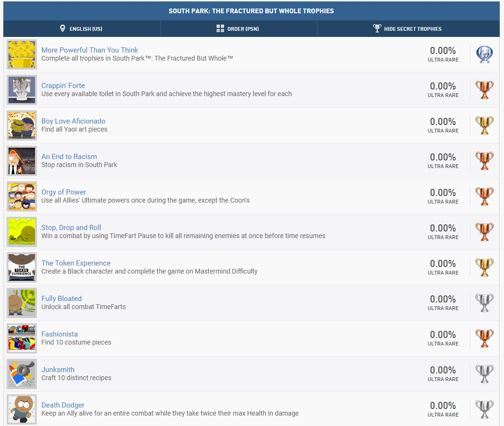
Task: Click the Fully Bloated thumbnail image
Action: [22, 303]
